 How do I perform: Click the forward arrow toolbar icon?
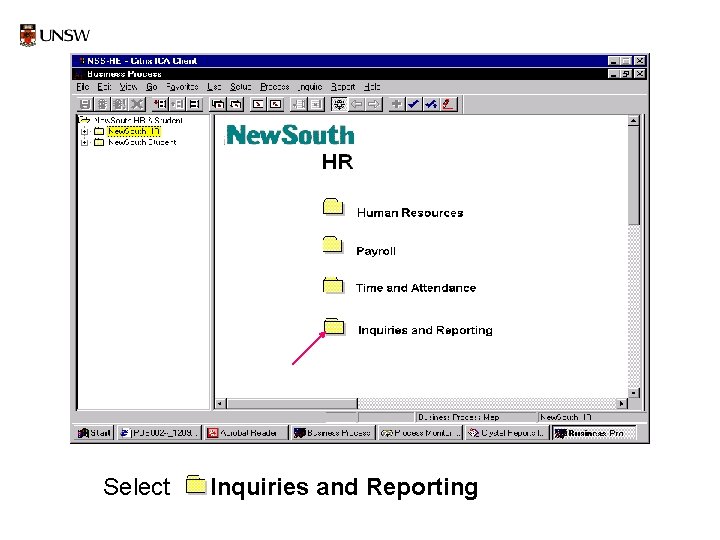374,104
